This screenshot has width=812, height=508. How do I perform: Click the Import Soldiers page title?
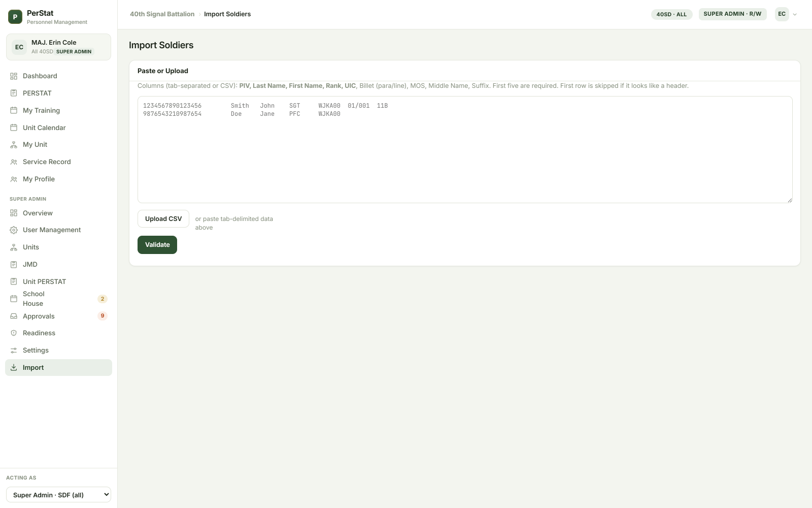(x=161, y=45)
